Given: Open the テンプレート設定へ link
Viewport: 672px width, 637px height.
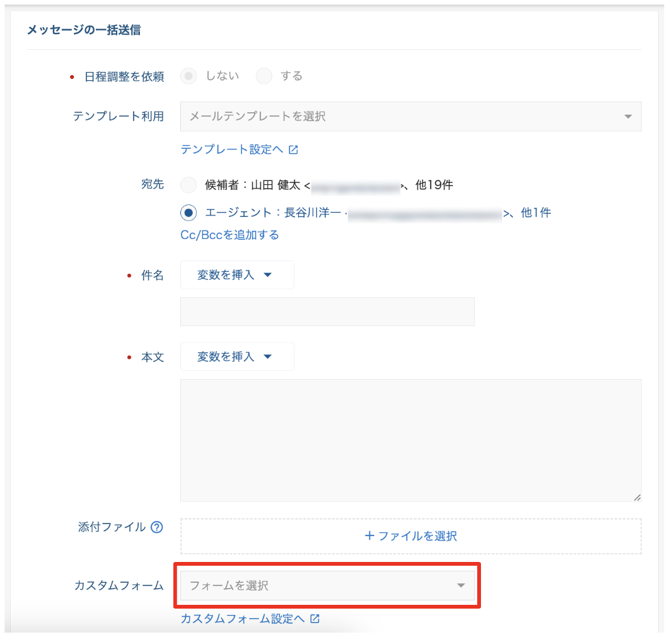Looking at the screenshot, I should point(232,150).
